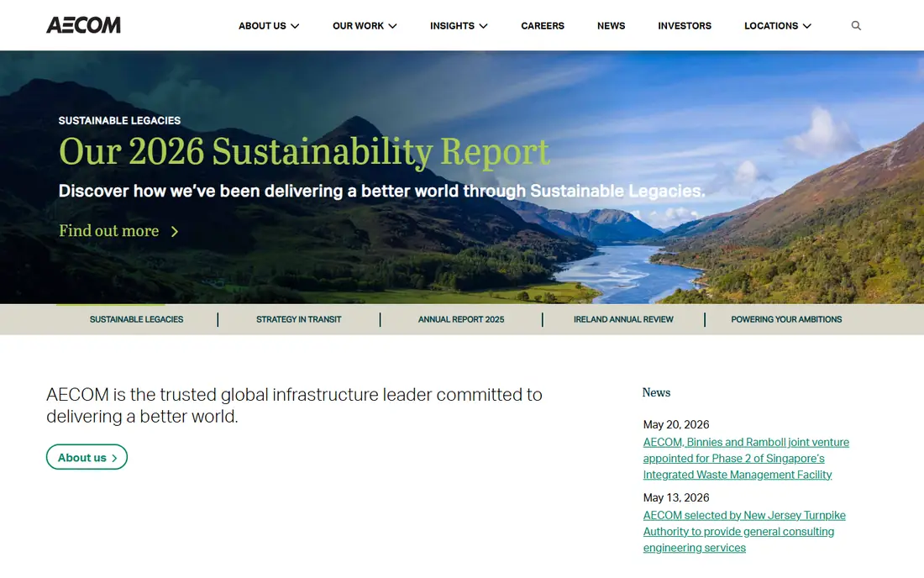Viewport: 924px width, 578px height.
Task: Expand the About Us dropdown menu
Action: [x=269, y=26]
